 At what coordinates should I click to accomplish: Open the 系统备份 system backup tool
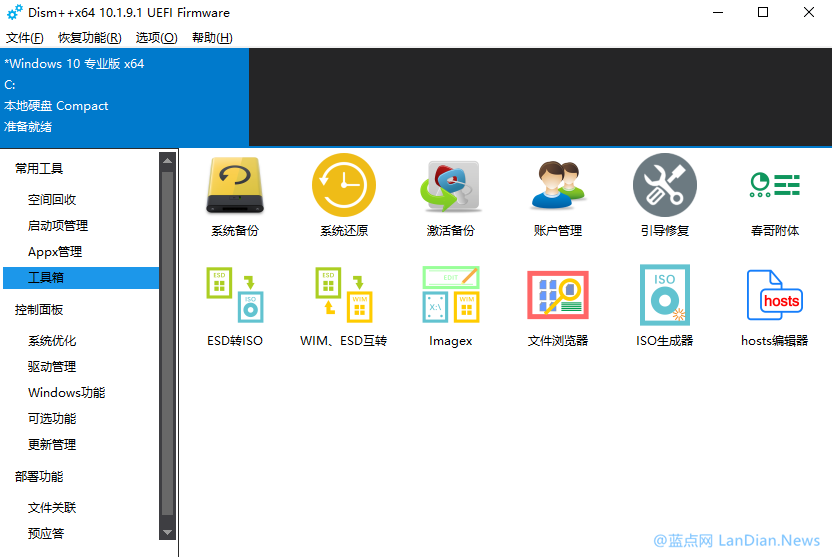click(x=235, y=196)
